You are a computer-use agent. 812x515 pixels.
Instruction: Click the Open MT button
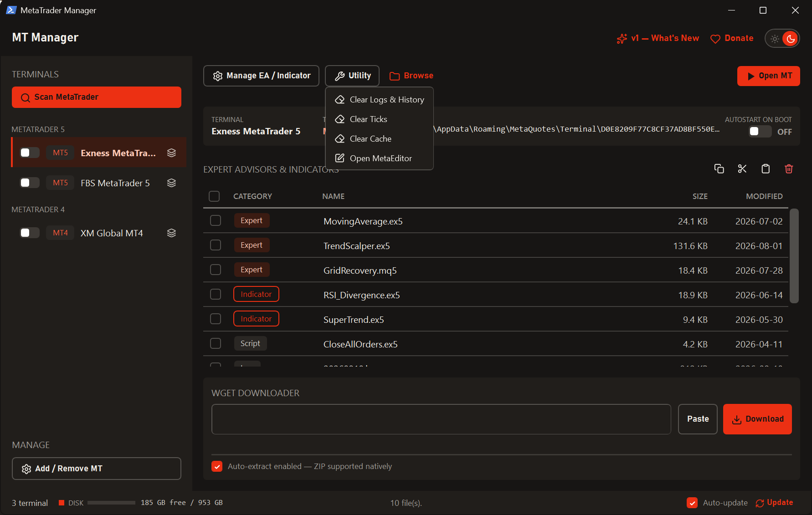769,76
